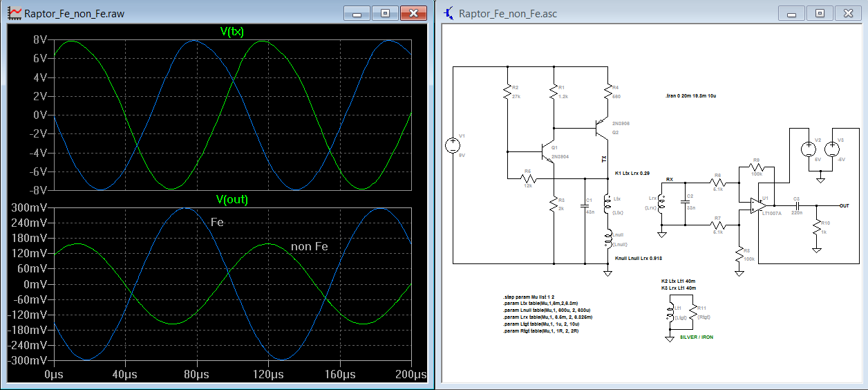Click the K1 Ltx Lrx coupling directive
This screenshot has height=390, width=868.
(632, 173)
